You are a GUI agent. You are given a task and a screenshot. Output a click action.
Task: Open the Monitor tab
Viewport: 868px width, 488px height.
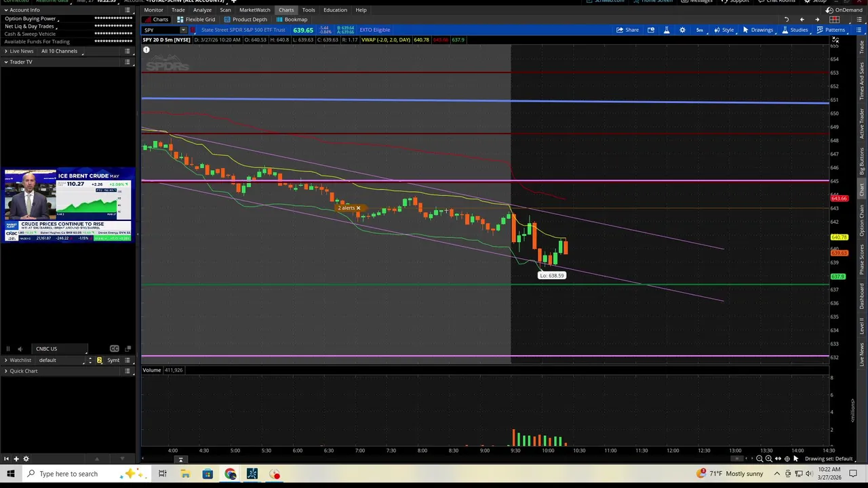(x=153, y=10)
